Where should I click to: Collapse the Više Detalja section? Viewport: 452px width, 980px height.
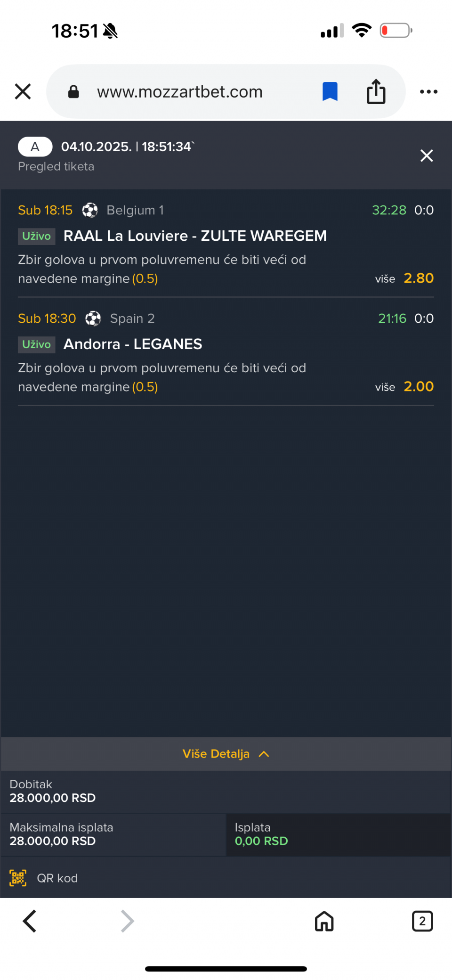[216, 754]
